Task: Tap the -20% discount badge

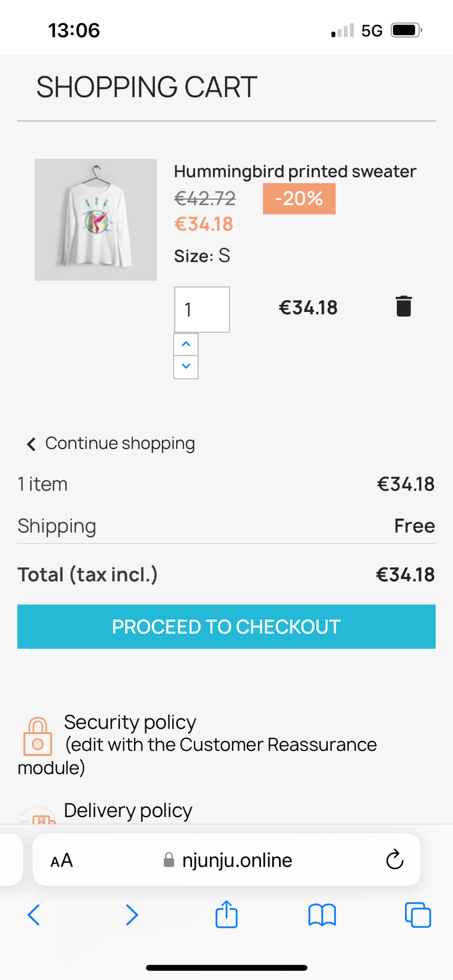Action: click(x=299, y=199)
